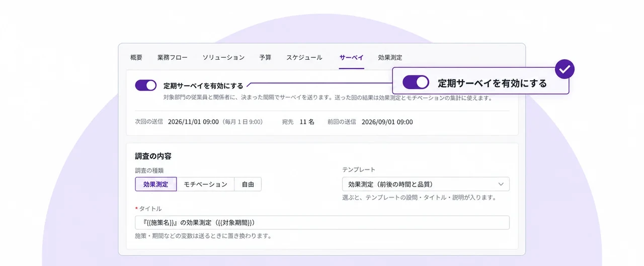Click the purple checkmark badge on callout

[565, 69]
